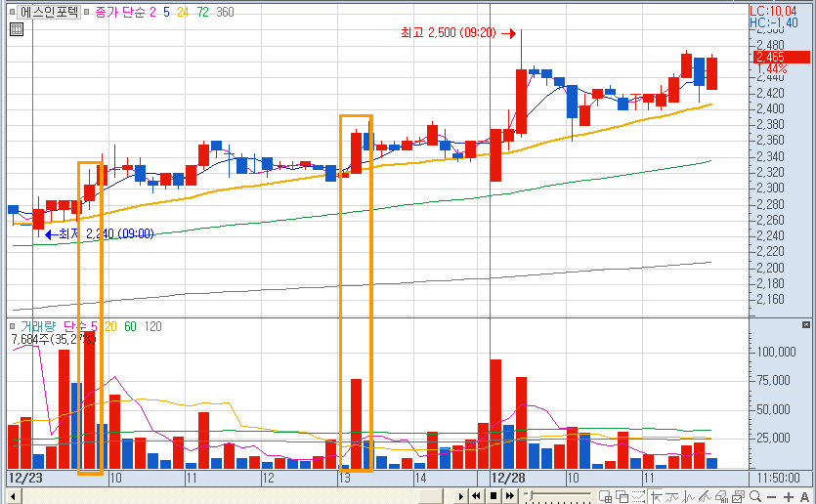The height and width of the screenshot is (504, 816).
Task: Click the 에스인포텍 stock name button
Action: coord(51,13)
